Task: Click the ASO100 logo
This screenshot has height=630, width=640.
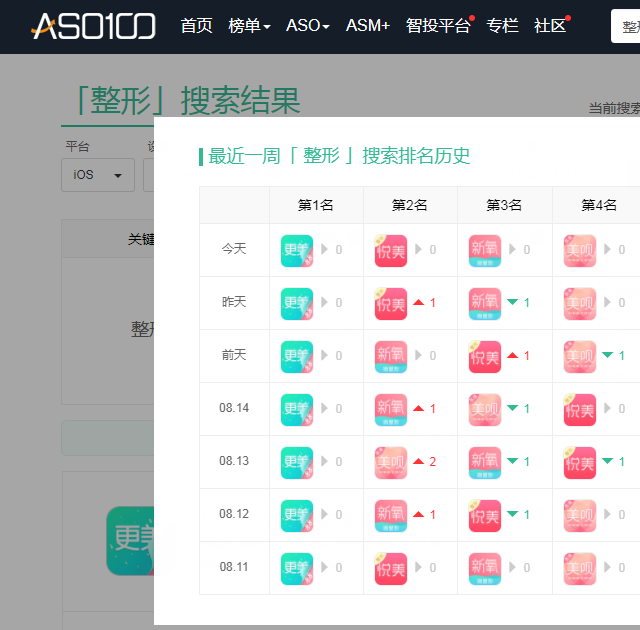Action: [93, 26]
